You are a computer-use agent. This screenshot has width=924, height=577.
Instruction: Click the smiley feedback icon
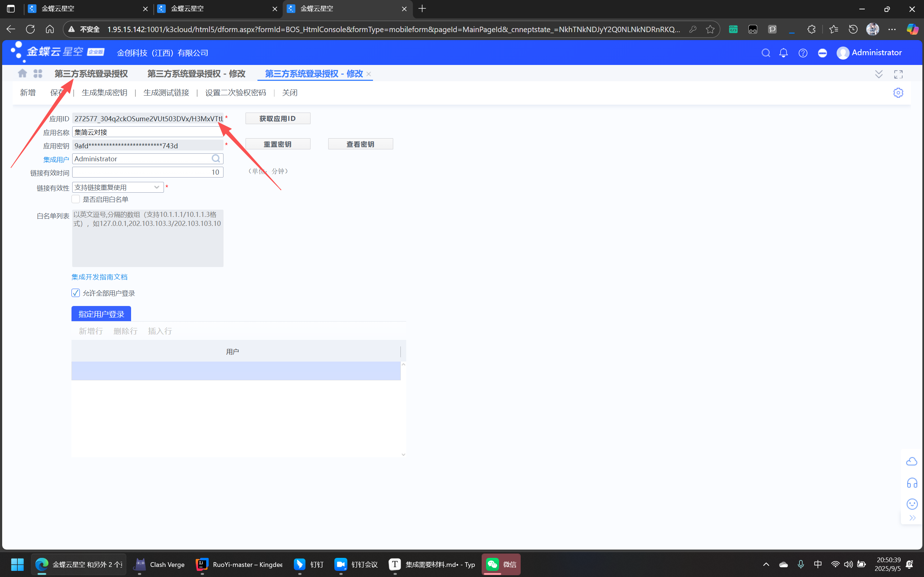pos(912,504)
